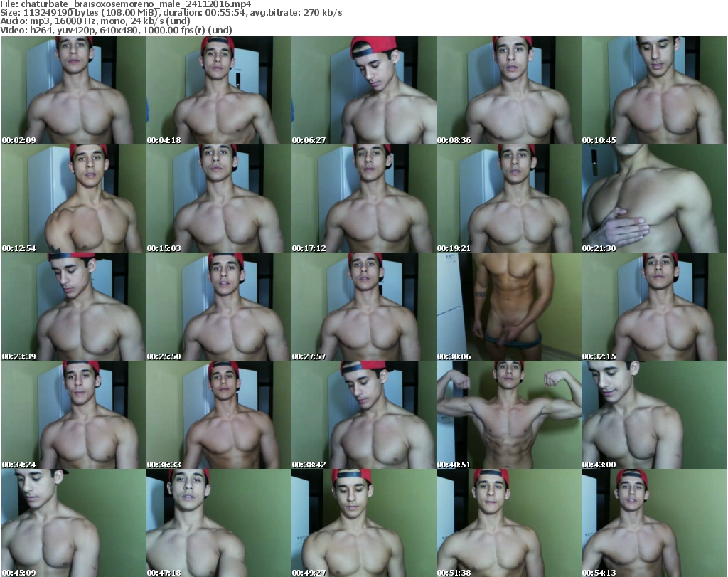Select the frame marked 00:32:15
Image resolution: width=728 pixels, height=577 pixels.
[x=654, y=307]
